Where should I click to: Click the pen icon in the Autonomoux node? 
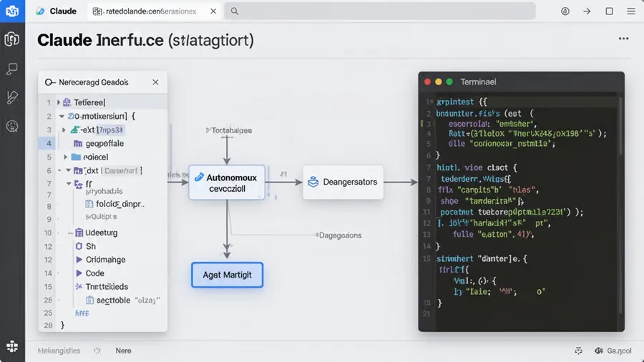199,177
